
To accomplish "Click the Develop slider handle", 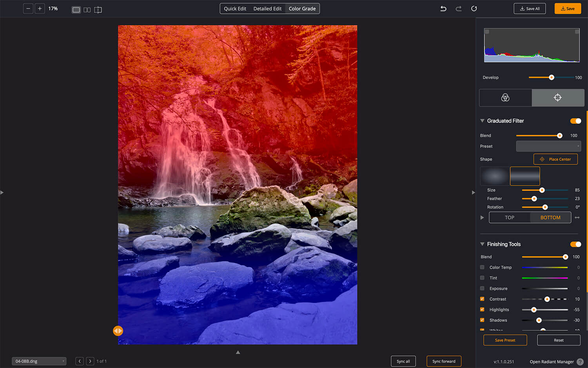I will pyautogui.click(x=552, y=77).
